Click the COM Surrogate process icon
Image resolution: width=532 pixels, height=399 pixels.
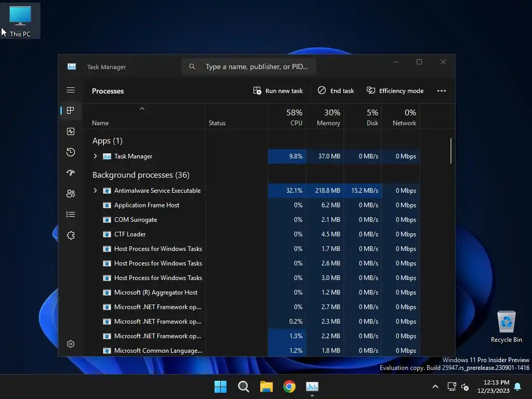107,220
